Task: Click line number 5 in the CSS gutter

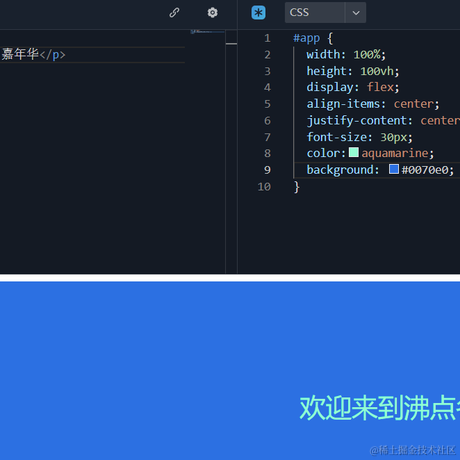Action: pos(267,104)
